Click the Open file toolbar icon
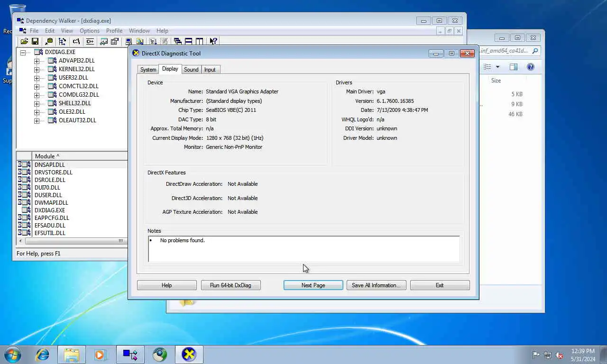Image resolution: width=607 pixels, height=364 pixels. 24,42
